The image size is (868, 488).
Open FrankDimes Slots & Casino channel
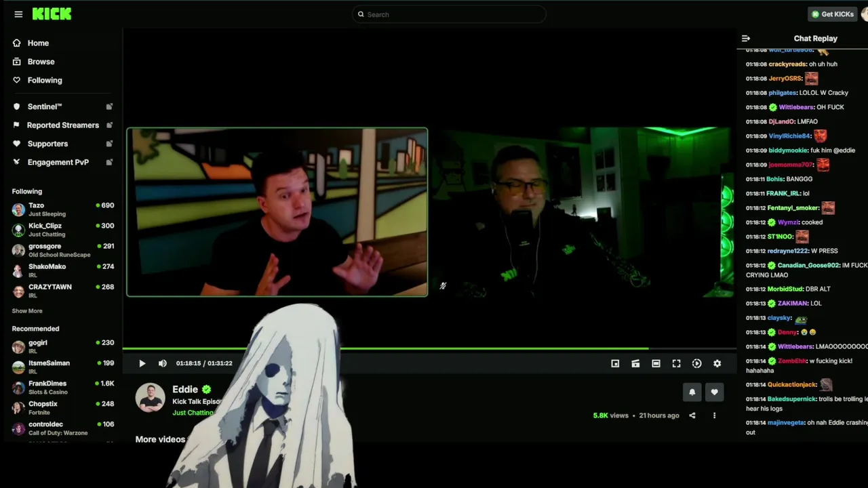(62, 388)
